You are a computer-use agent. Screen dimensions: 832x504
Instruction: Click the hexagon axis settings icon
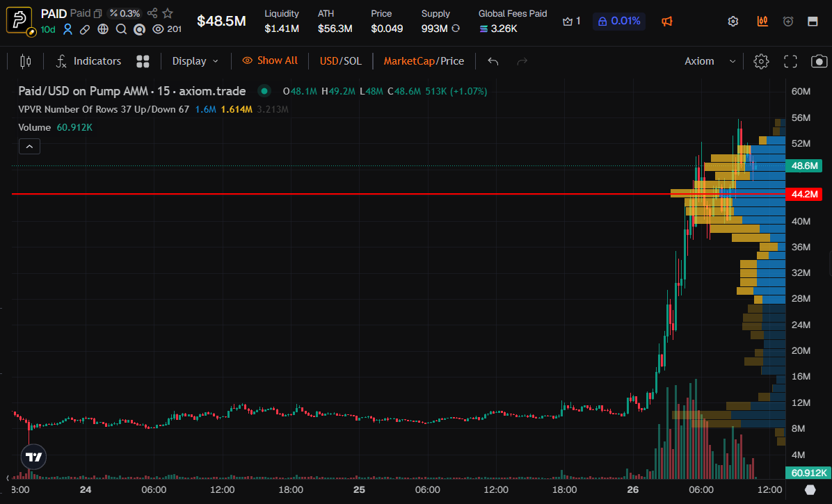click(x=810, y=489)
